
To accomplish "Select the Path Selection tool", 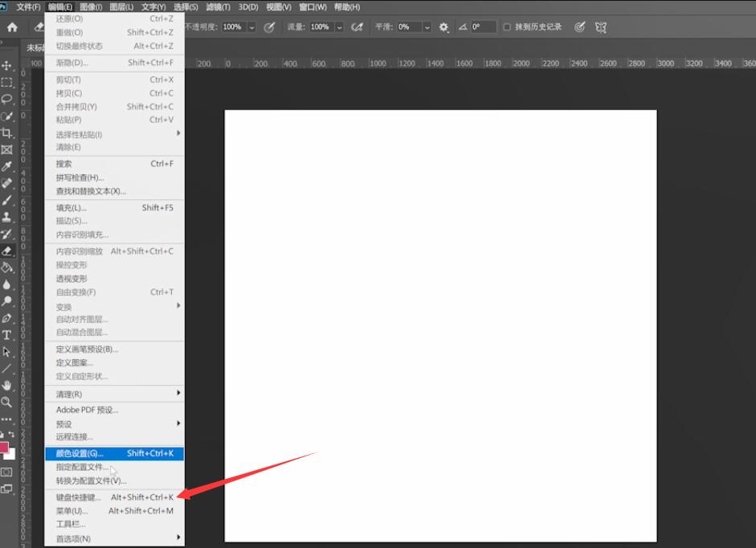I will pos(6,352).
